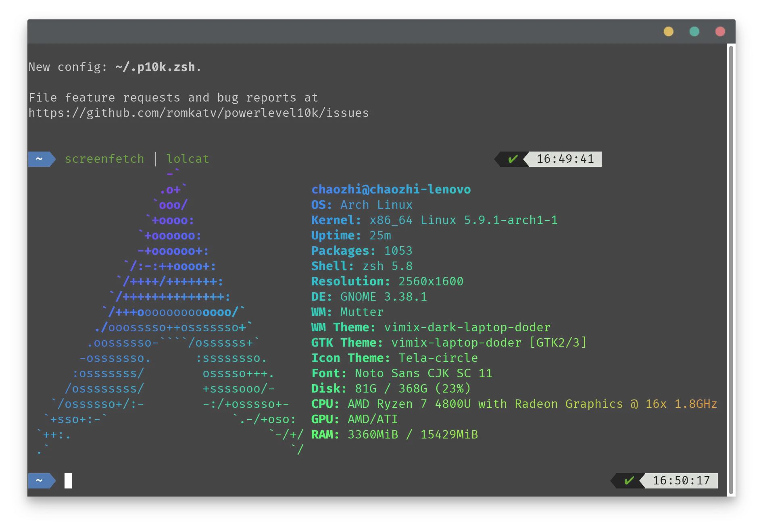Image resolution: width=763 pixels, height=532 pixels.
Task: Click the bottom home directory prompt segment
Action: 41,481
